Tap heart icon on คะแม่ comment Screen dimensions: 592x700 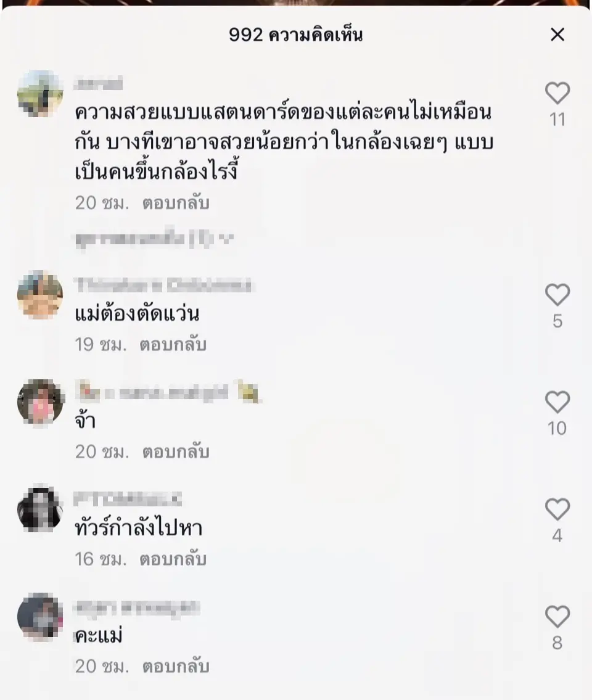pyautogui.click(x=557, y=617)
